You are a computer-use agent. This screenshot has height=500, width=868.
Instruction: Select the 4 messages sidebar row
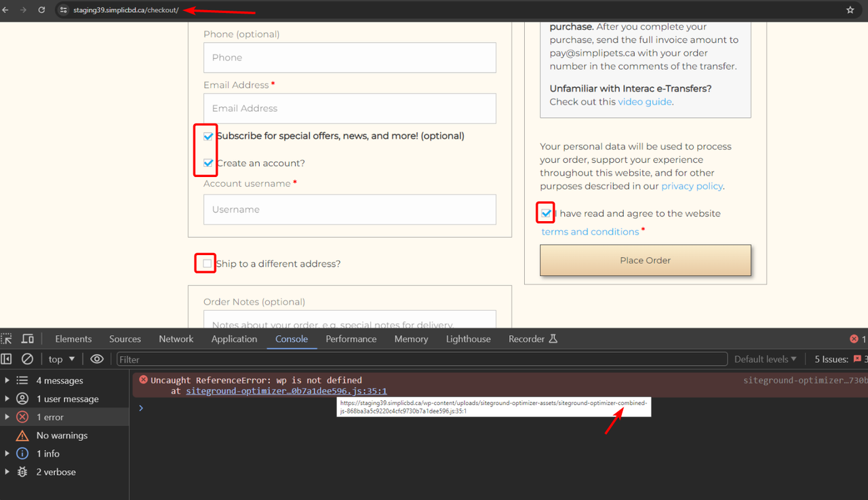click(x=64, y=381)
